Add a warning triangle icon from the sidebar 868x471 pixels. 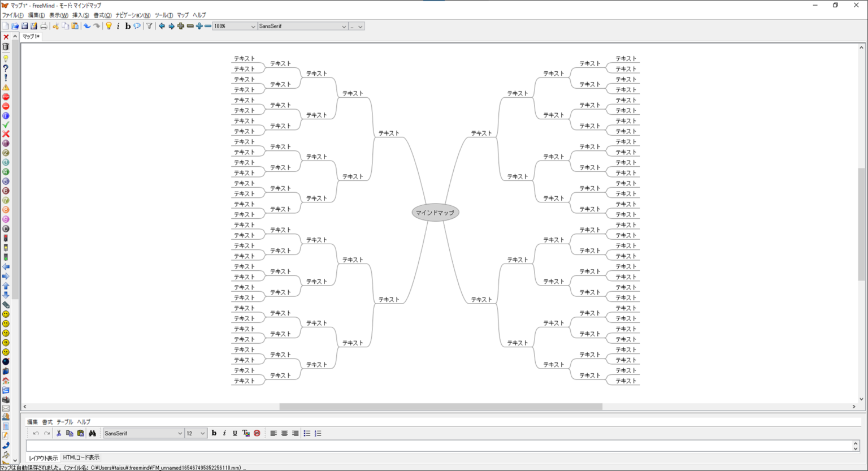coord(6,87)
